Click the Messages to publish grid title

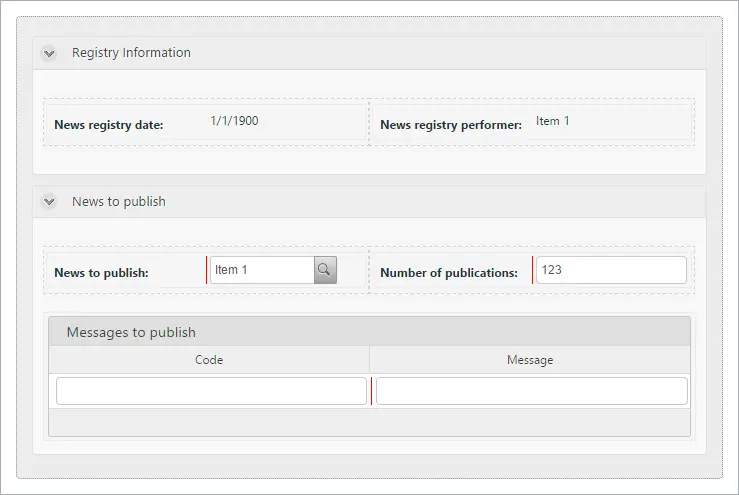coord(131,332)
